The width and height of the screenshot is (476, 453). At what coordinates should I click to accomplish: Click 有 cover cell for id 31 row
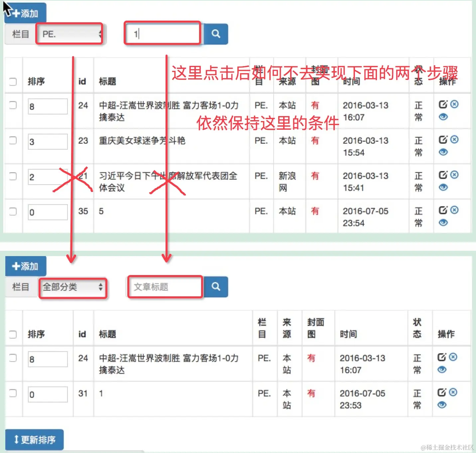pos(311,393)
